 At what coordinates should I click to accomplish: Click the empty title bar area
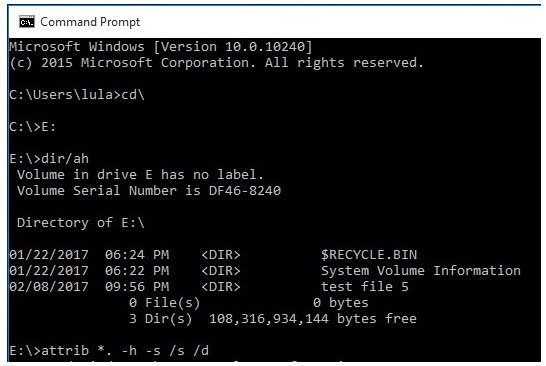(x=341, y=22)
